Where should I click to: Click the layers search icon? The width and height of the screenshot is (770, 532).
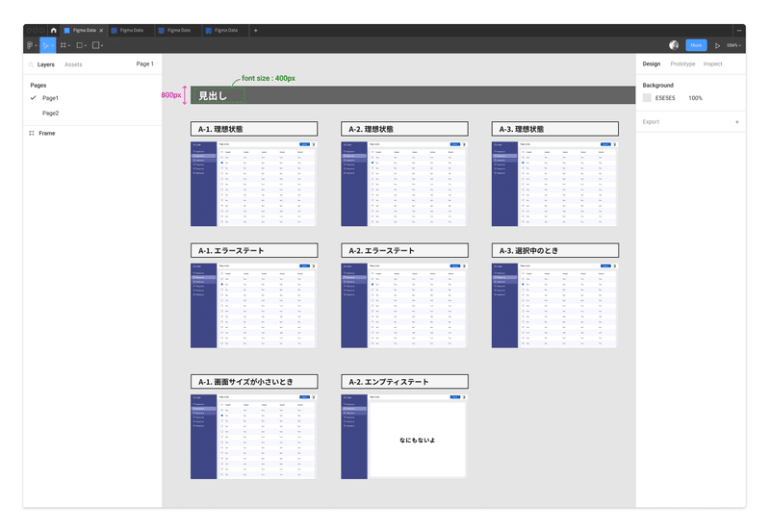coord(31,64)
